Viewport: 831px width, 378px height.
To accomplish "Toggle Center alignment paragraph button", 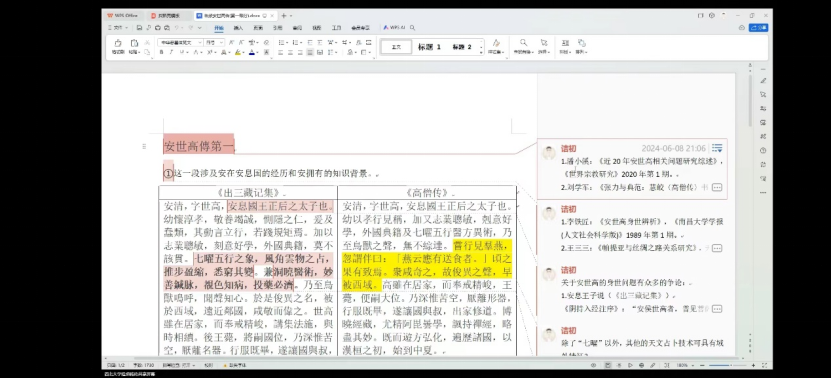I will [x=290, y=52].
